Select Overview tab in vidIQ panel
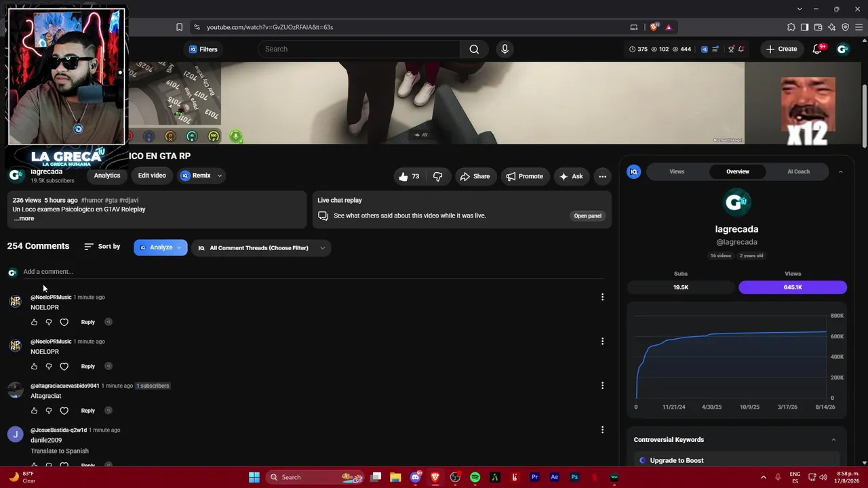 click(738, 171)
